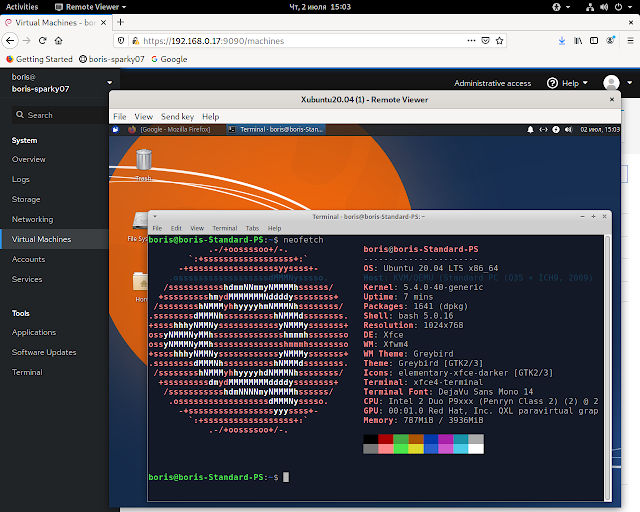Open xfce4-terminal Terminal menu
Image resolution: width=640 pixels, height=512 pixels.
(224, 228)
